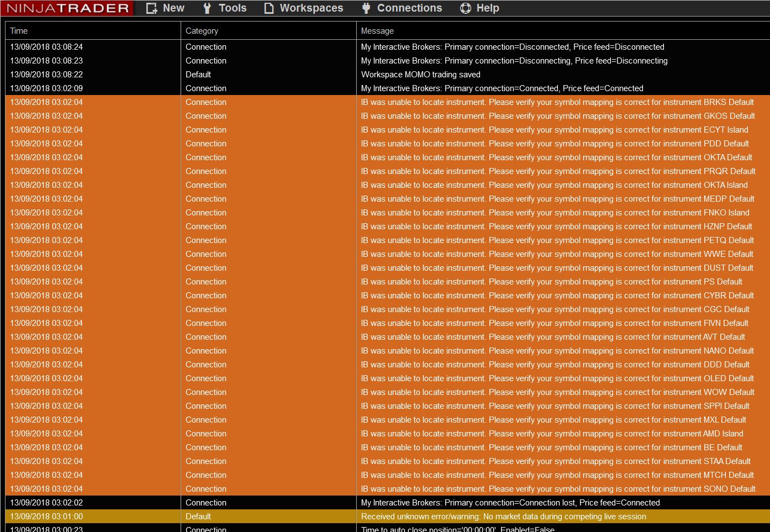Image resolution: width=770 pixels, height=532 pixels.
Task: Select the error message for instrument CGC Default
Action: click(x=555, y=309)
